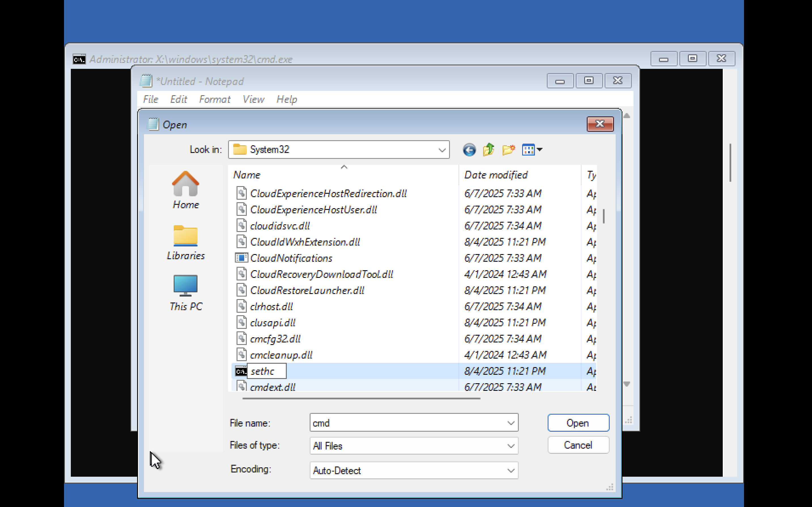The height and width of the screenshot is (507, 812).
Task: Click the Up One Level folder icon
Action: (488, 150)
